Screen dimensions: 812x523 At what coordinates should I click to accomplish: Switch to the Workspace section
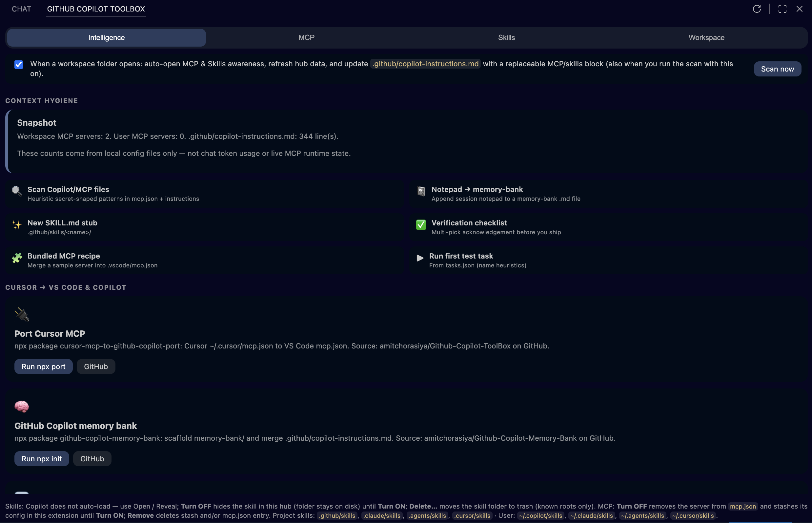pyautogui.click(x=706, y=37)
